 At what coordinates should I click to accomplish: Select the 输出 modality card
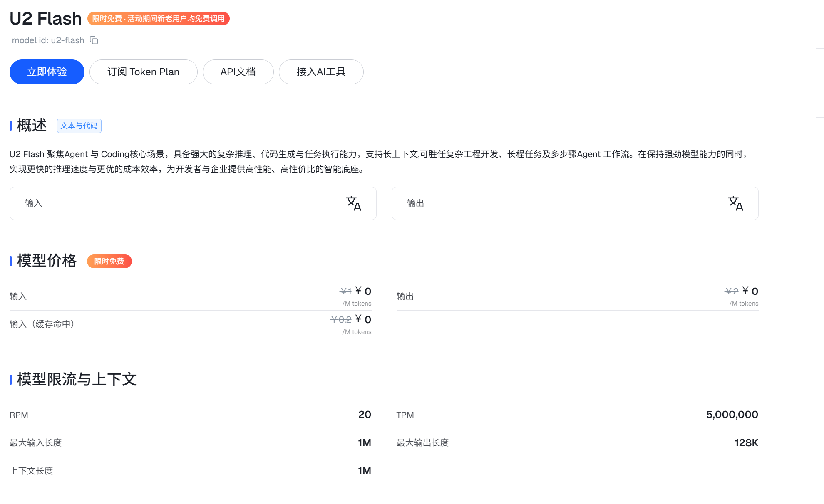pyautogui.click(x=575, y=203)
